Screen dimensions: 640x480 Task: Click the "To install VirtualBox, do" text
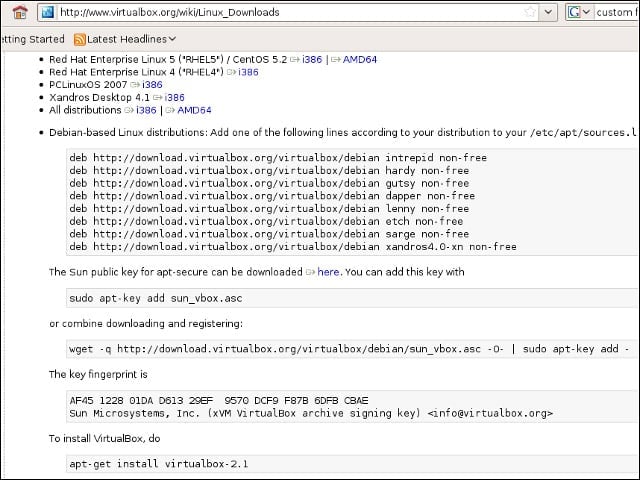(104, 439)
